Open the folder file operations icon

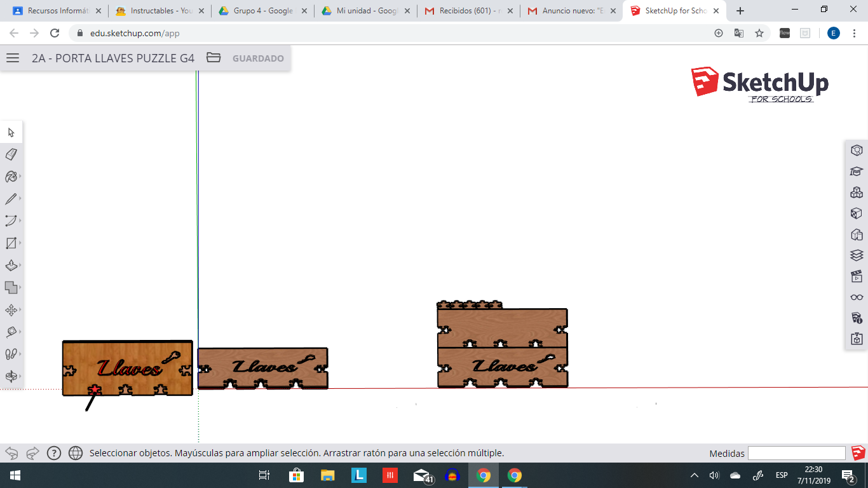214,58
